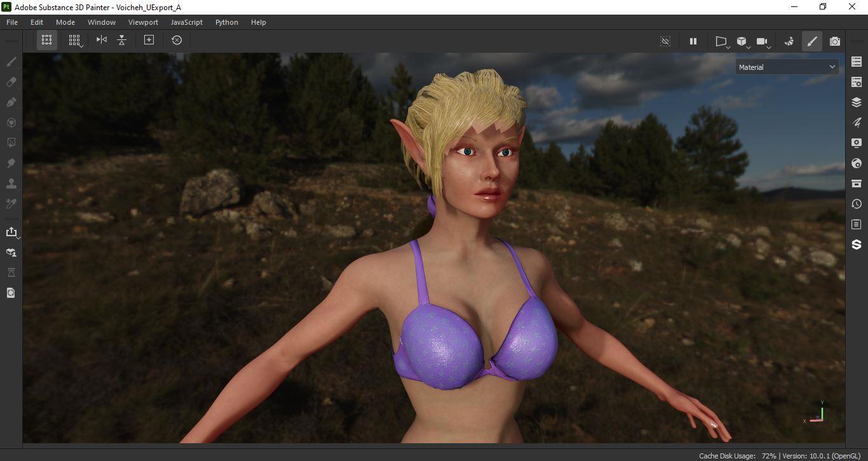The width and height of the screenshot is (868, 461).
Task: Open the History clock panel icon
Action: 857,204
